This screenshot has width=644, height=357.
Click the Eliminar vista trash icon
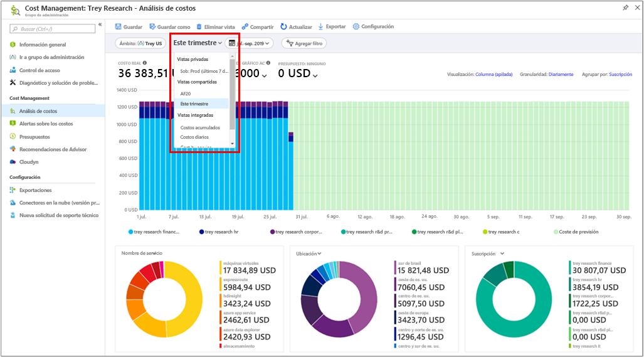point(199,27)
